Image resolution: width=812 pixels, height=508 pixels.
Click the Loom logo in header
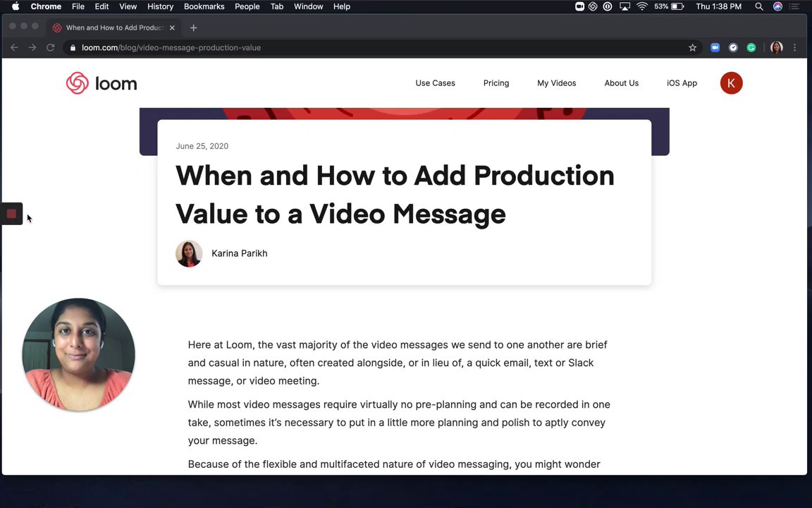point(101,83)
